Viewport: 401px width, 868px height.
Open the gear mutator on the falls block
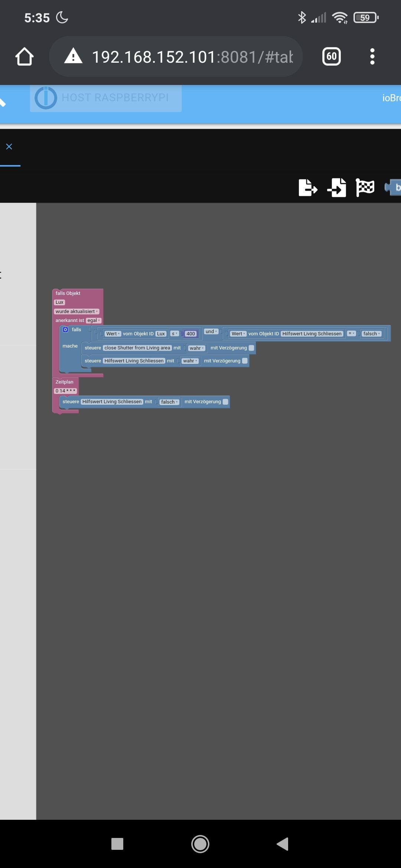click(x=65, y=329)
